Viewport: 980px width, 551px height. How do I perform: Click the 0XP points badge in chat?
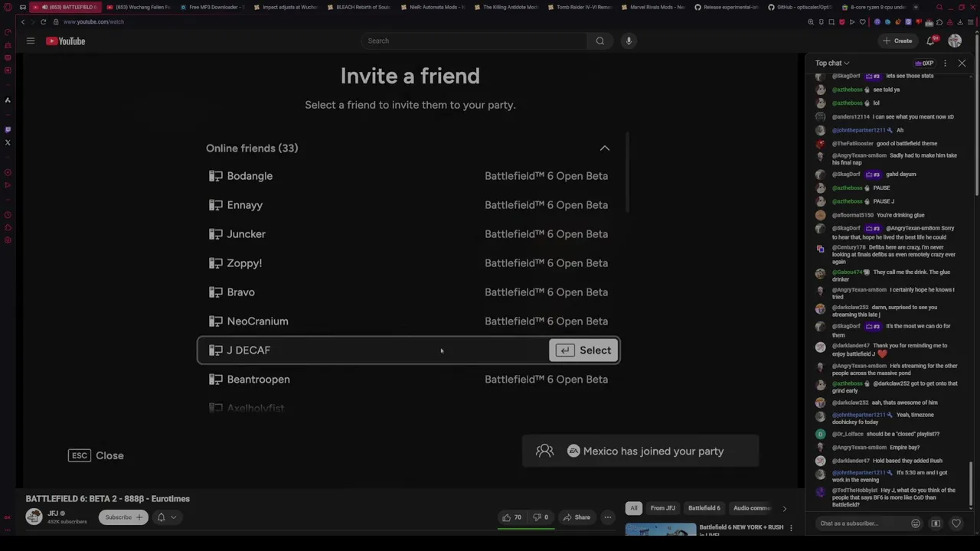[x=924, y=64]
